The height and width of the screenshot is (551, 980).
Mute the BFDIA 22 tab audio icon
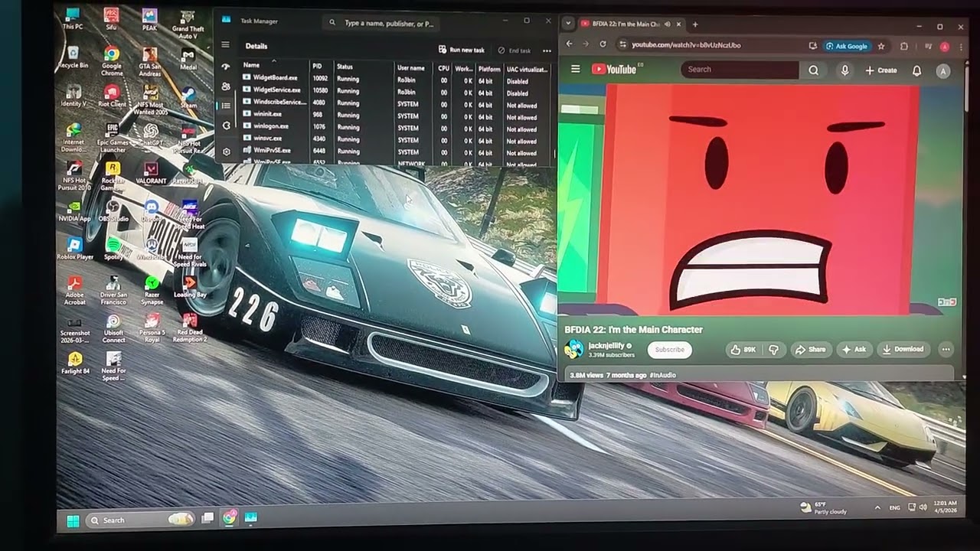tap(667, 24)
